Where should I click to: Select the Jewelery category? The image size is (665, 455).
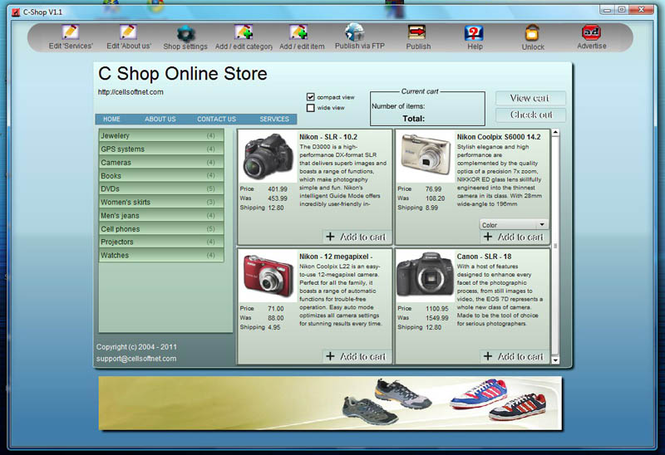pos(161,136)
